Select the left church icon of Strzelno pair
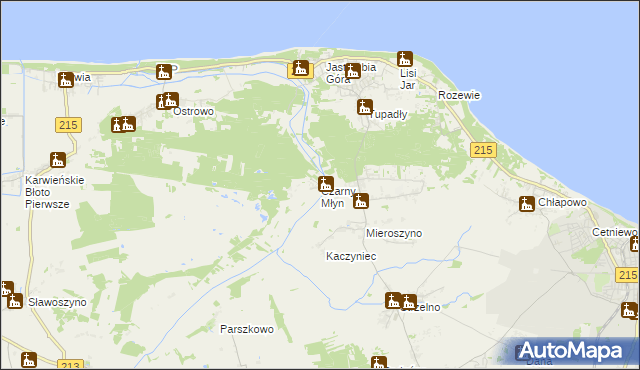The image size is (640, 370). tap(393, 300)
